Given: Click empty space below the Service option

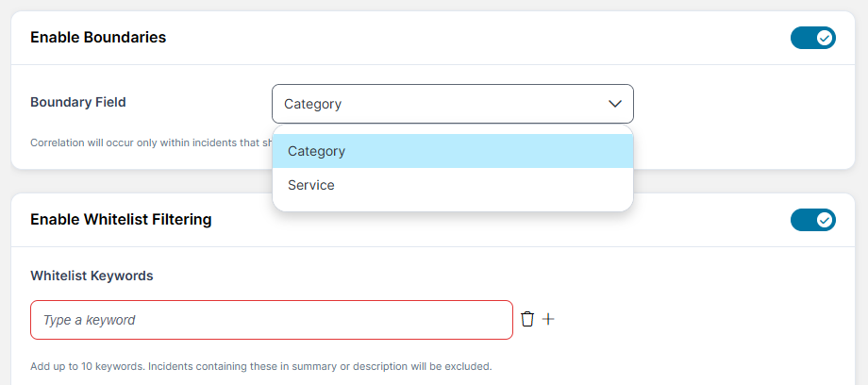Looking at the screenshot, I should (453, 206).
